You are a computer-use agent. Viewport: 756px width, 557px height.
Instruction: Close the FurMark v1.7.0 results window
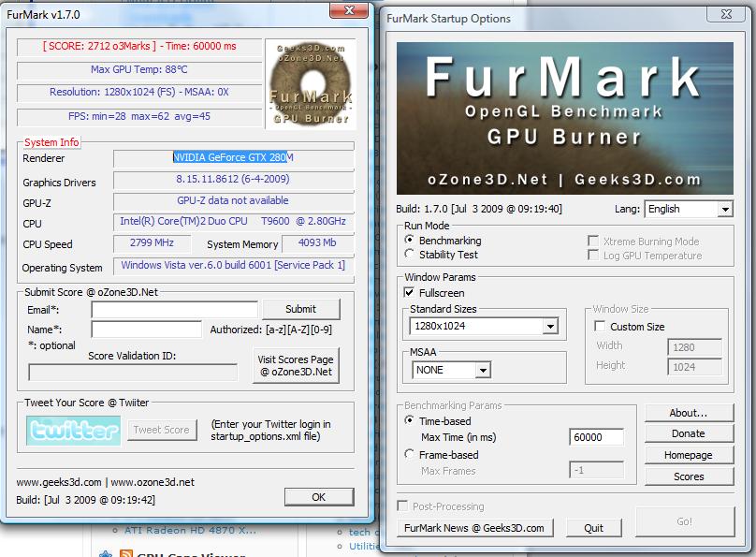point(349,10)
